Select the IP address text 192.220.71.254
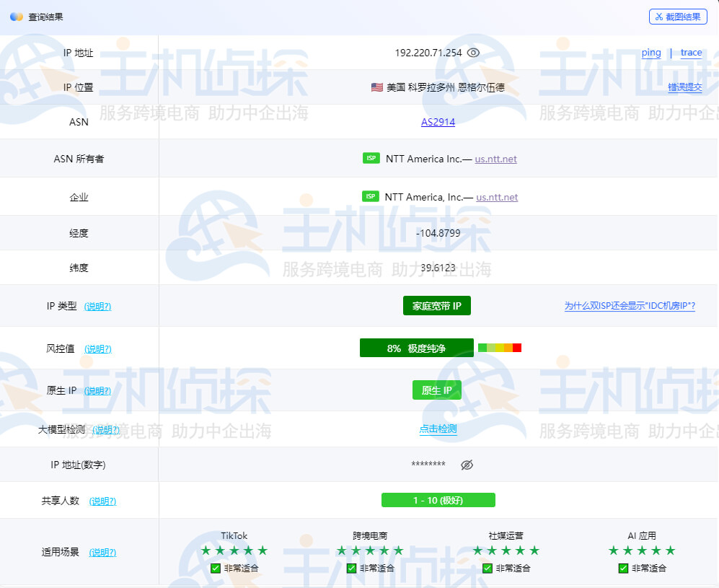This screenshot has height=588, width=719. (x=428, y=53)
